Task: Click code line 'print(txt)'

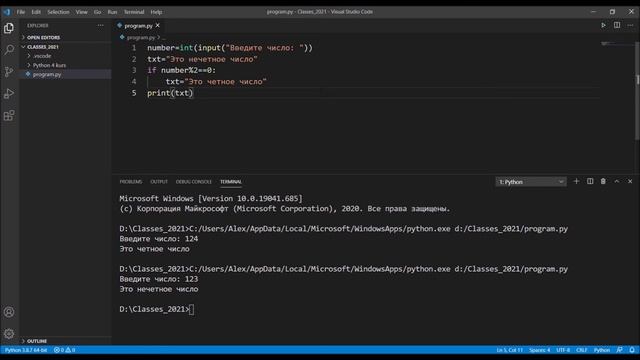Action: (x=170, y=93)
